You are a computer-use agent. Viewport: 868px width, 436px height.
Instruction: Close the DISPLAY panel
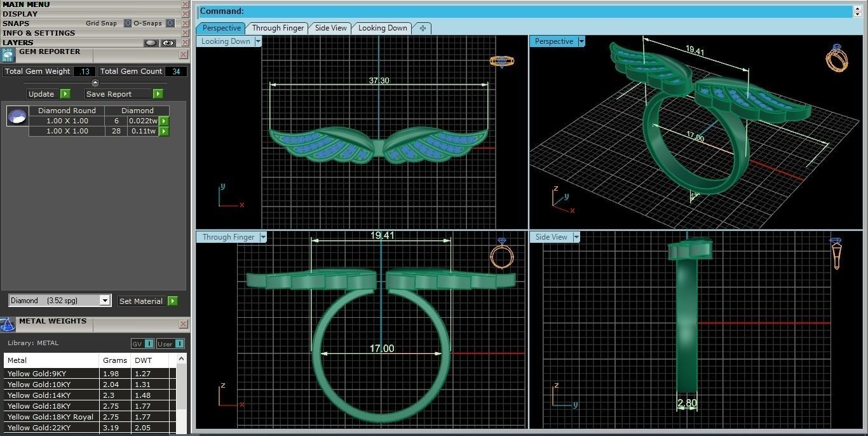pyautogui.click(x=185, y=14)
